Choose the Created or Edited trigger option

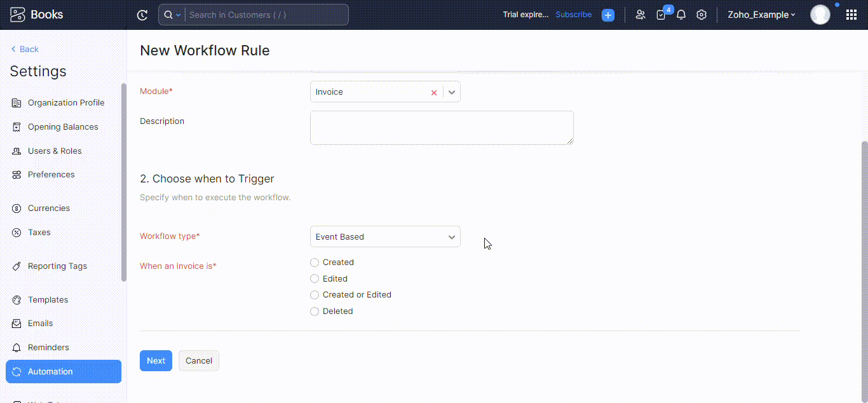tap(315, 294)
